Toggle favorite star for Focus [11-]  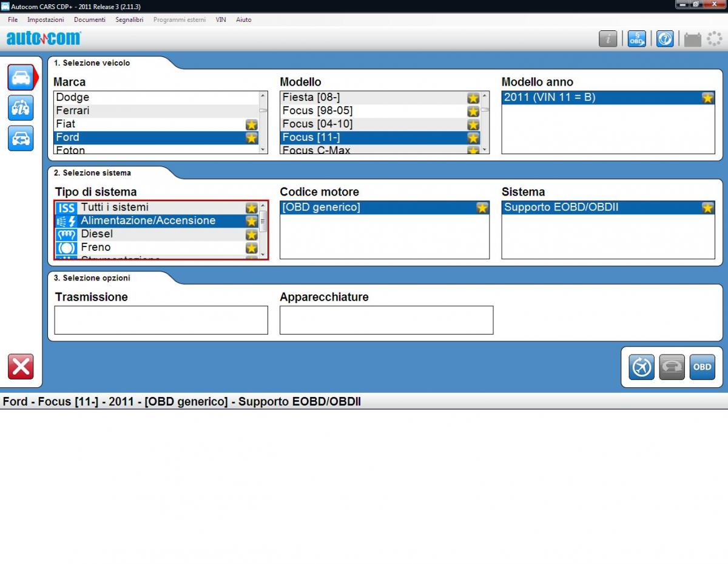pos(473,138)
